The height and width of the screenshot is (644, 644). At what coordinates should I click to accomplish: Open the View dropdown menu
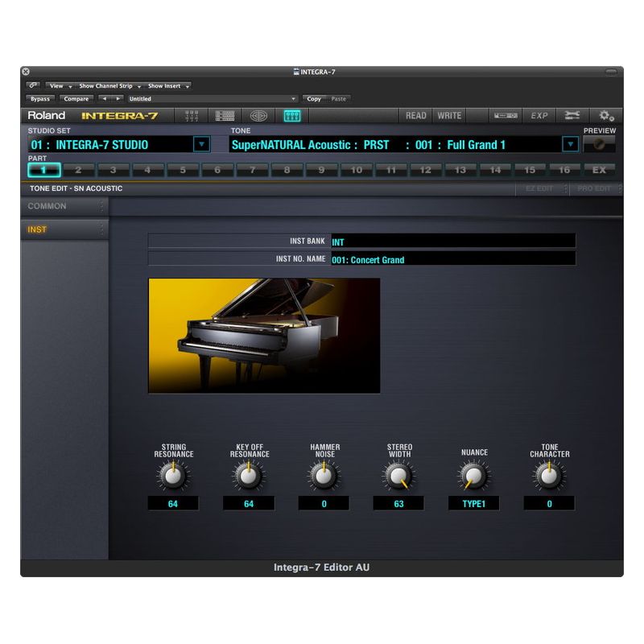pyautogui.click(x=60, y=86)
